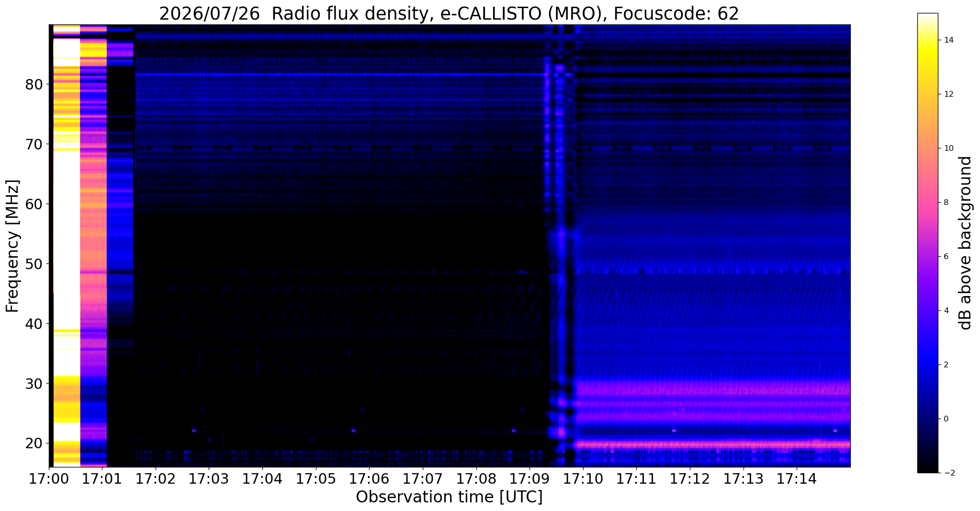Click the 17:12 time tick label

click(x=690, y=478)
